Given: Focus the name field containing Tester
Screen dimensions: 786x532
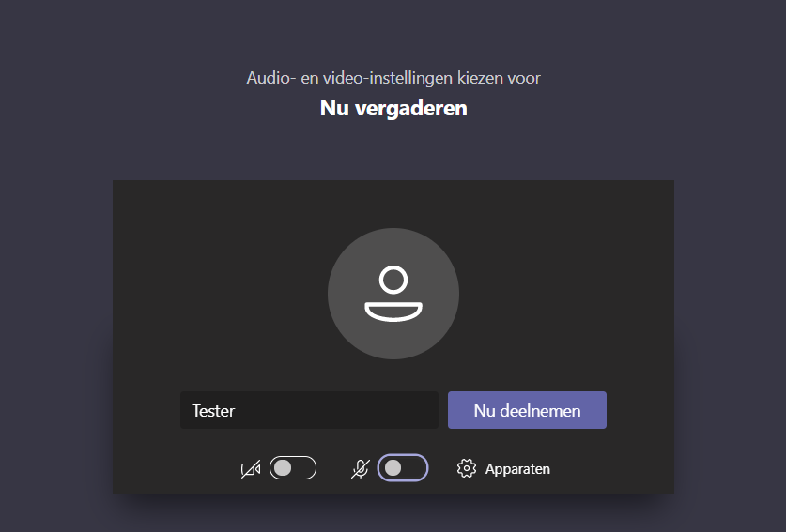Looking at the screenshot, I should pyautogui.click(x=309, y=410).
